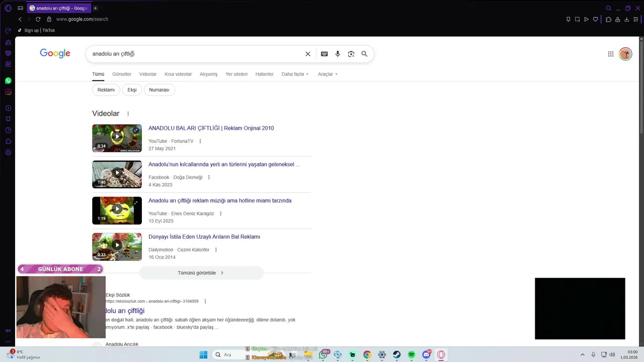Open options for the Ekşi Sözlük result
Screen dimensions: 644x362
(205, 301)
